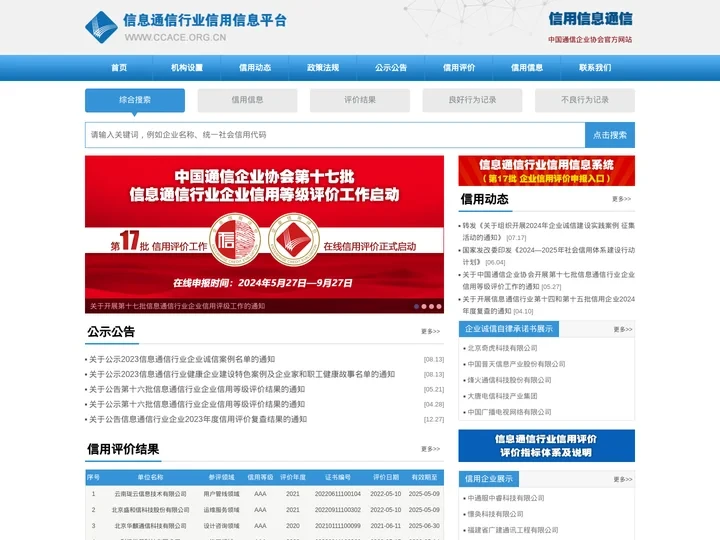Open 关于公告第十六批 evaluation result notice
This screenshot has height=540, width=720.
pyautogui.click(x=197, y=389)
